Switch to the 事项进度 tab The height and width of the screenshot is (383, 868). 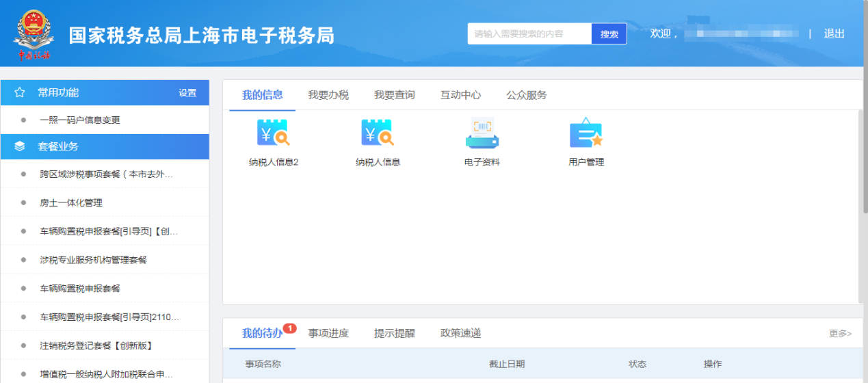[328, 333]
